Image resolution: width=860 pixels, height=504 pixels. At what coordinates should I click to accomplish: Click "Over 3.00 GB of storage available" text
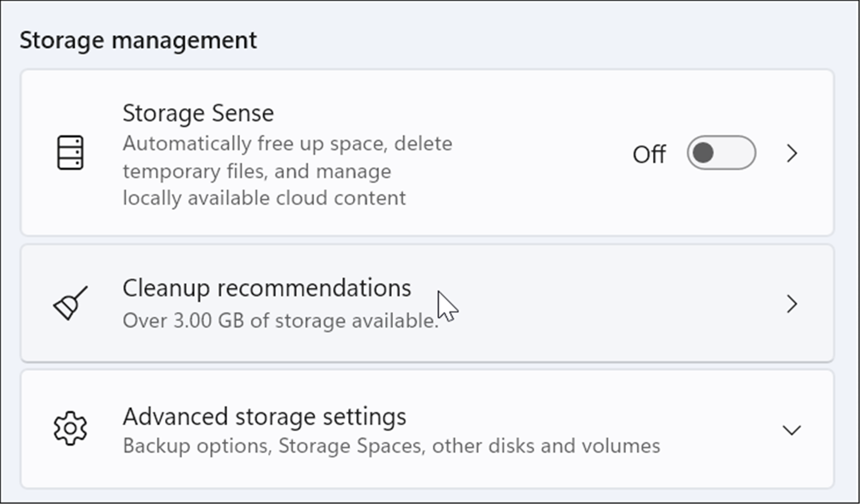pos(280,321)
